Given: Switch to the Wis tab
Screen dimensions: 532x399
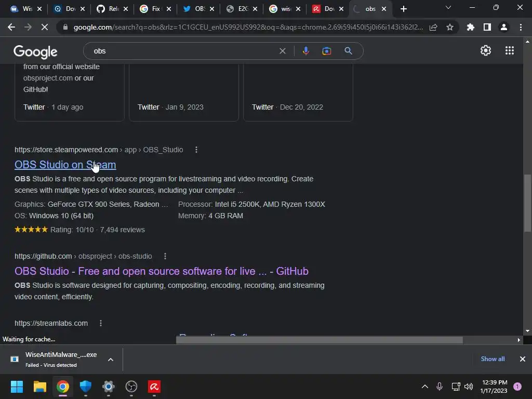Looking at the screenshot, I should [22, 9].
